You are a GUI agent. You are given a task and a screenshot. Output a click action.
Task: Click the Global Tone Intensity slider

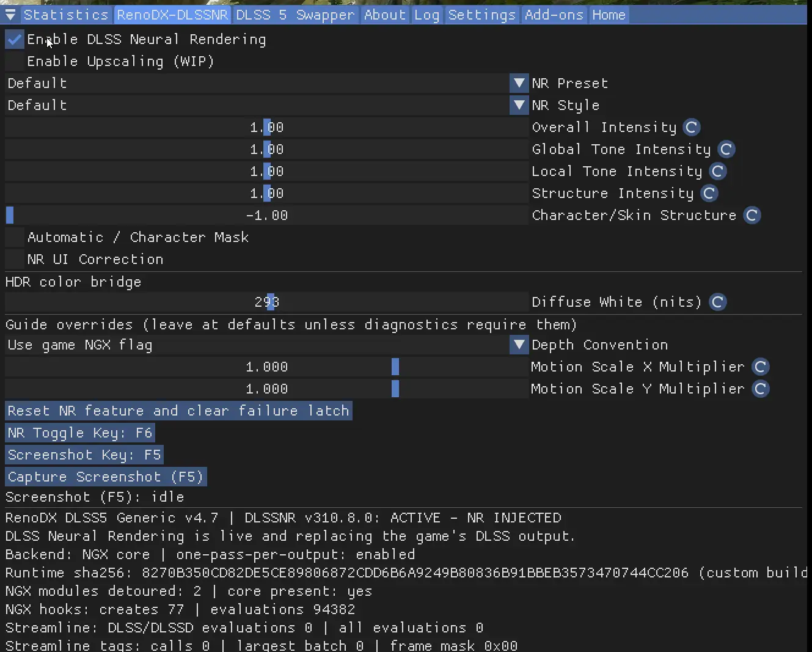tap(267, 149)
